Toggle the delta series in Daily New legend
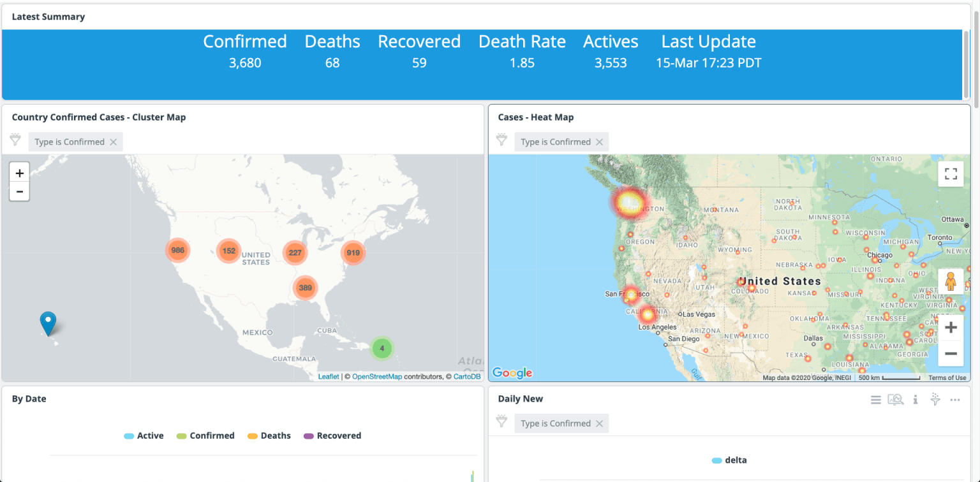The width and height of the screenshot is (980, 482). 730,460
